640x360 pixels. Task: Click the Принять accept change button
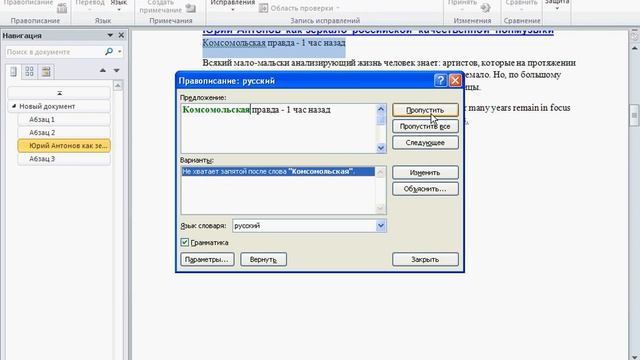(469, 6)
